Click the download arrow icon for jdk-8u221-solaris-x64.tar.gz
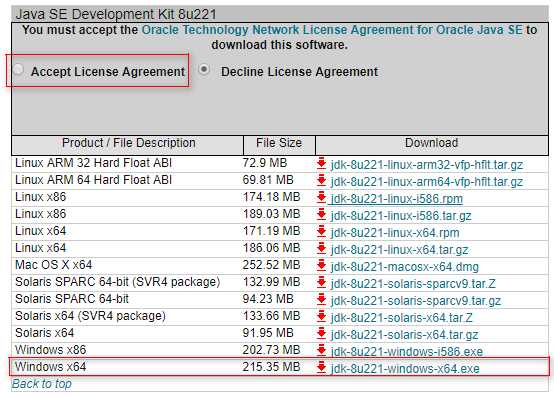The width and height of the screenshot is (554, 398). [x=321, y=333]
